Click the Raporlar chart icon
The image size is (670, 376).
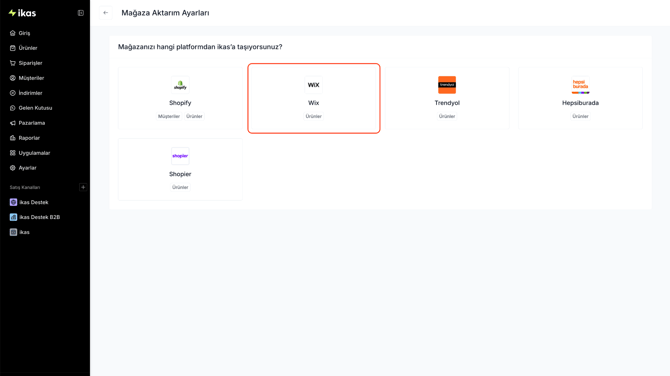(13, 138)
